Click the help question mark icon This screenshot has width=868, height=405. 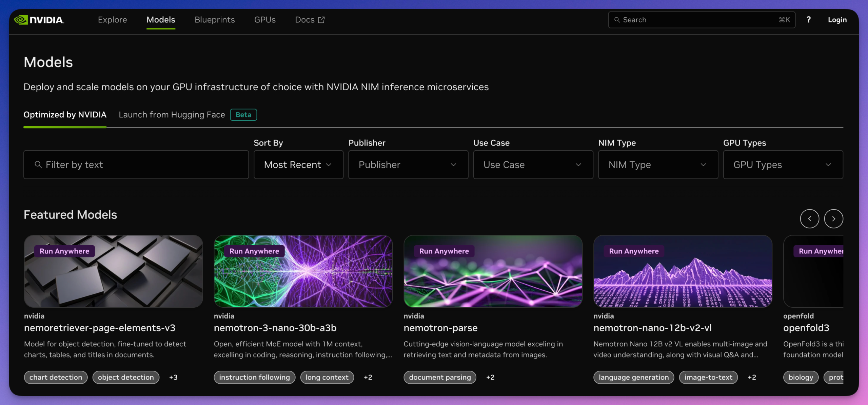[808, 20]
